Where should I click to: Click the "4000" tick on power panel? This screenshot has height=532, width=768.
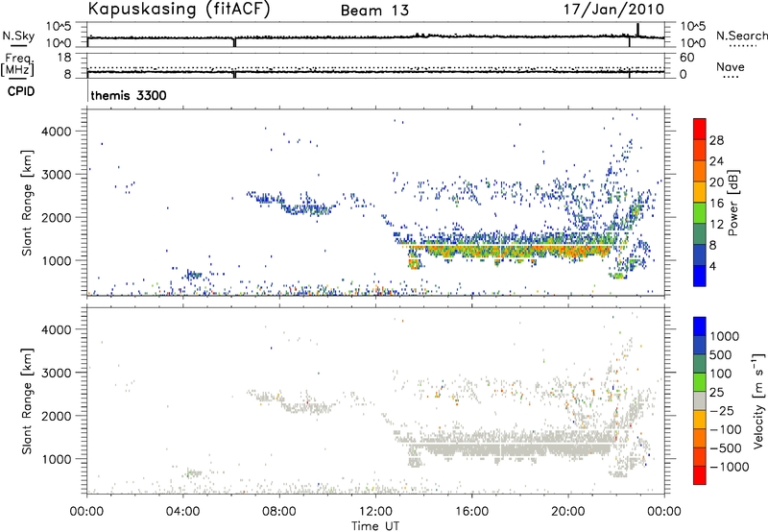(57, 132)
